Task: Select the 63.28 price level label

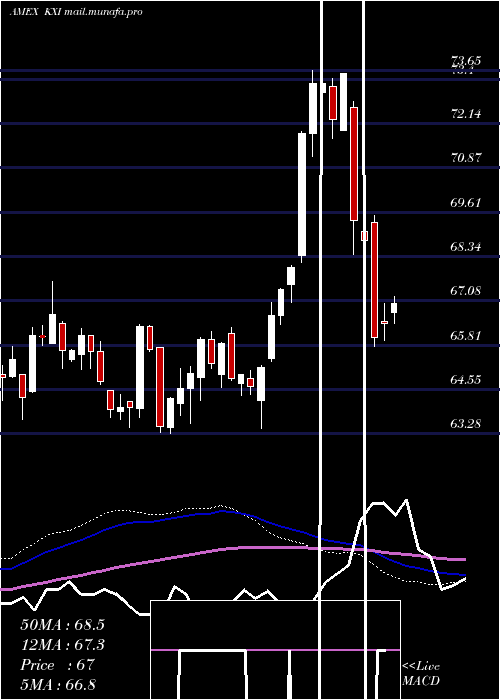Action: [x=466, y=424]
